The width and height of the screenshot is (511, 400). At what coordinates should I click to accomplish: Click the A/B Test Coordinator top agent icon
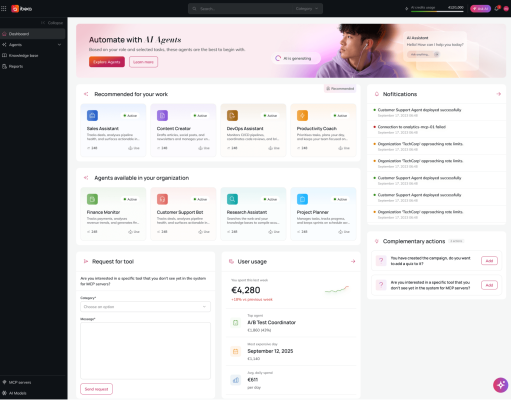(235, 322)
